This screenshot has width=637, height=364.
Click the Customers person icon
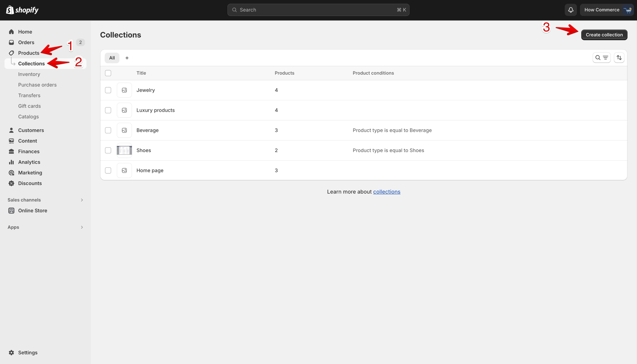coord(11,130)
